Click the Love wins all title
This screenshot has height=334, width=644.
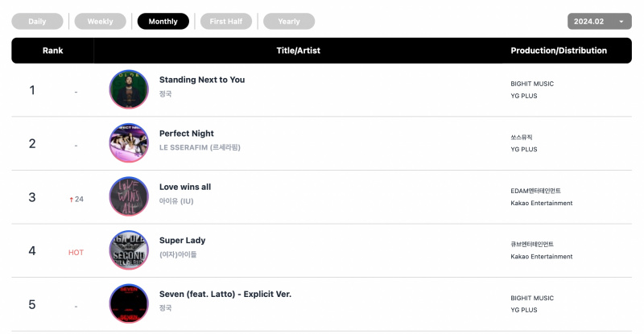pyautogui.click(x=185, y=187)
